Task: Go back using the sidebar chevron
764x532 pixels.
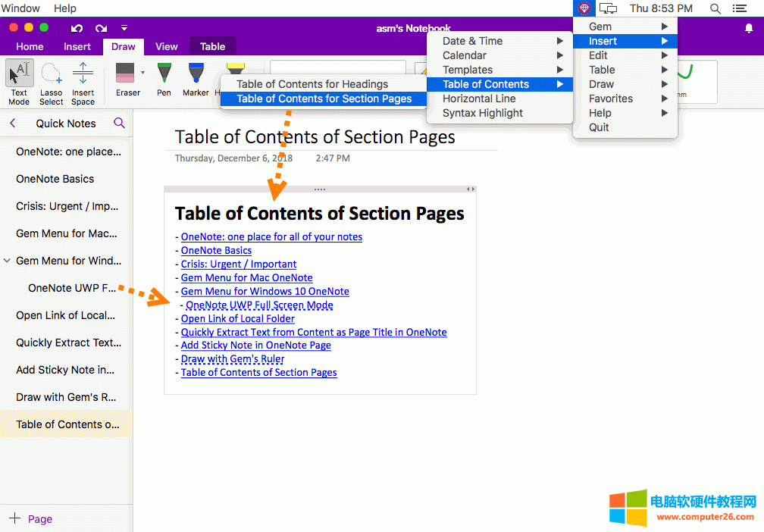Action: pyautogui.click(x=13, y=123)
